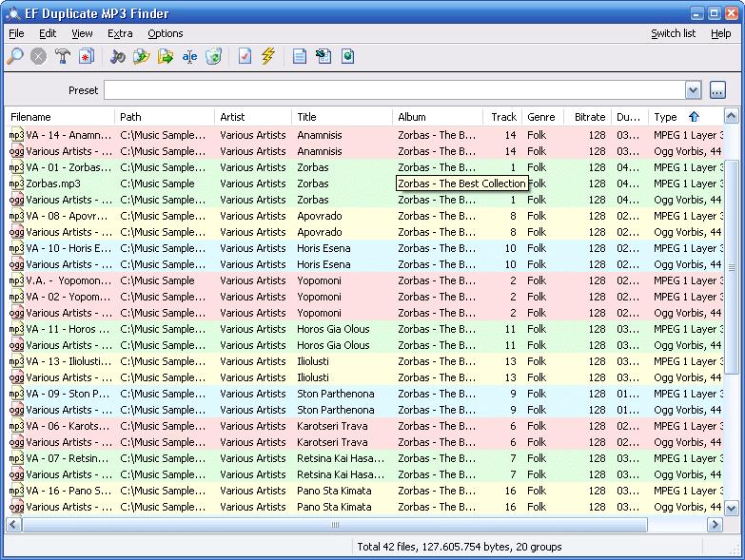Select 'VA - 08 - Apovr...' filename
The height and width of the screenshot is (560, 745).
click(x=67, y=216)
